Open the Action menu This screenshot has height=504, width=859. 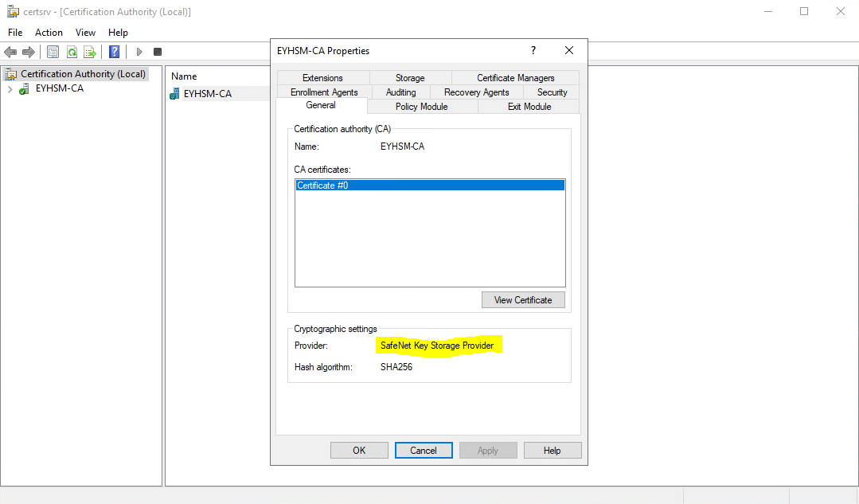click(49, 33)
